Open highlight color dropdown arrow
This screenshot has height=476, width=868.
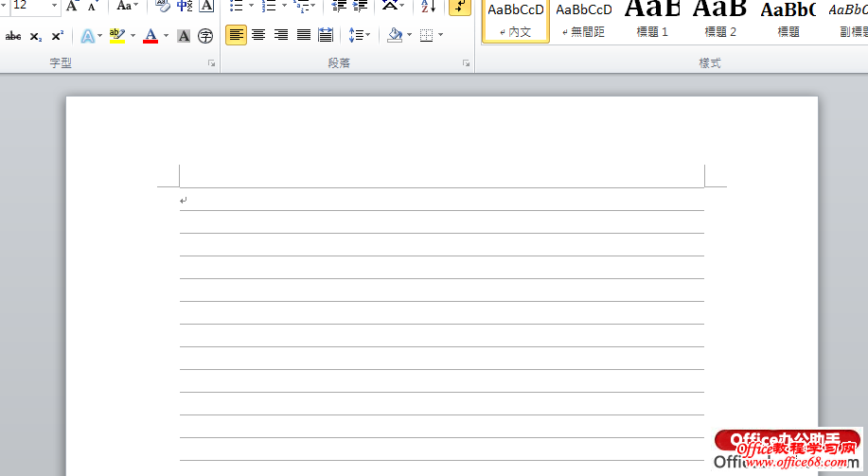point(133,36)
